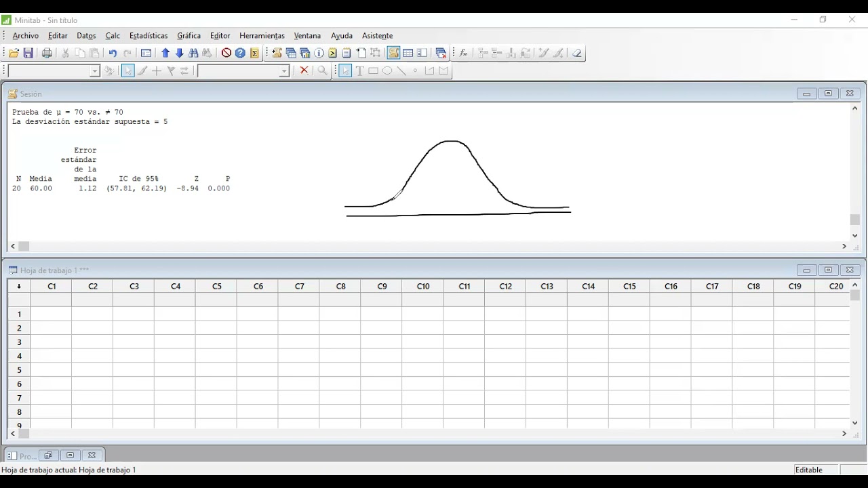Clear cells using the eraser icon

(577, 53)
